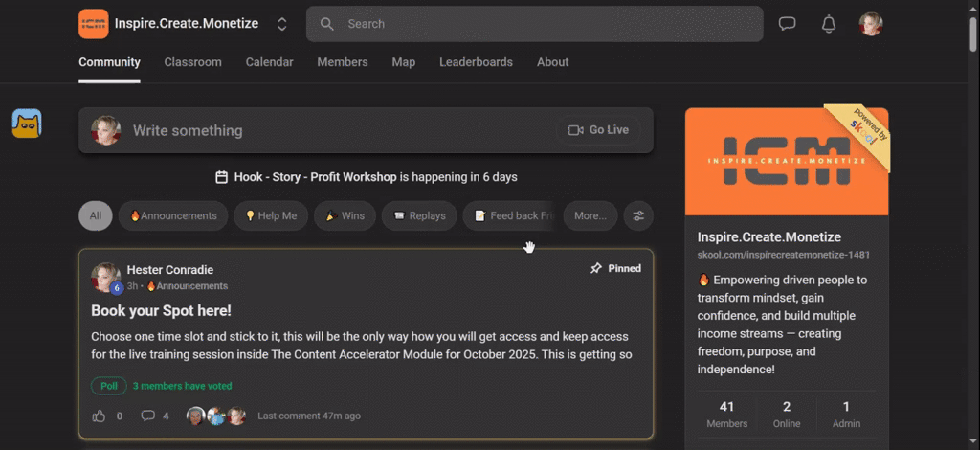This screenshot has width=980, height=450.
Task: Open the profile avatar menu in header
Action: (x=870, y=24)
